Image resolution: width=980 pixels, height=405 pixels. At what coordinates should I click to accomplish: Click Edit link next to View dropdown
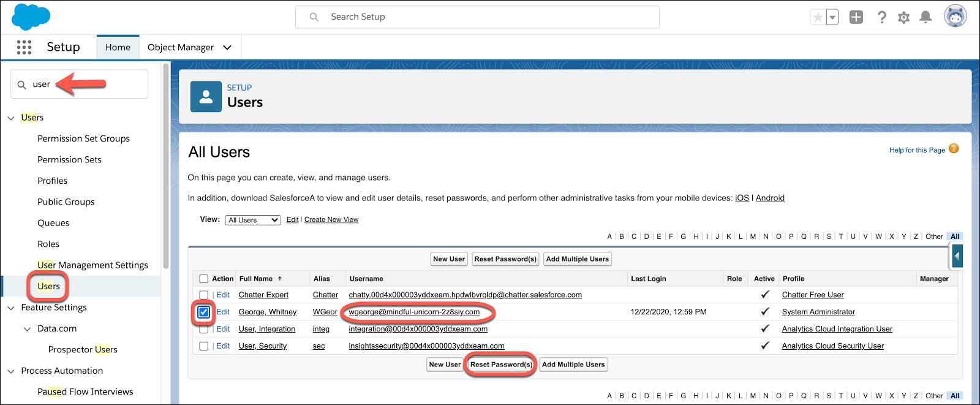coord(292,219)
